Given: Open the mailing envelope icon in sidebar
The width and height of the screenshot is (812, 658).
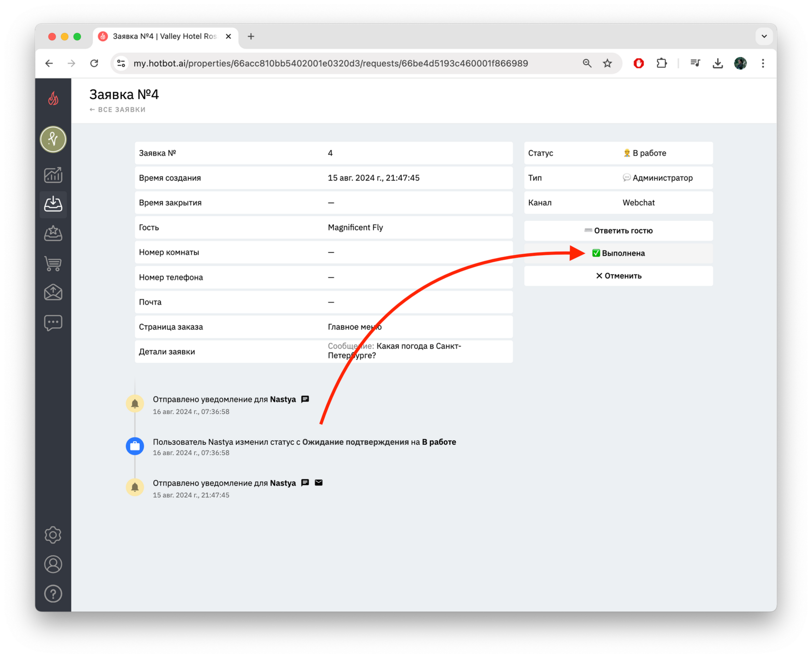Looking at the screenshot, I should click(x=53, y=292).
